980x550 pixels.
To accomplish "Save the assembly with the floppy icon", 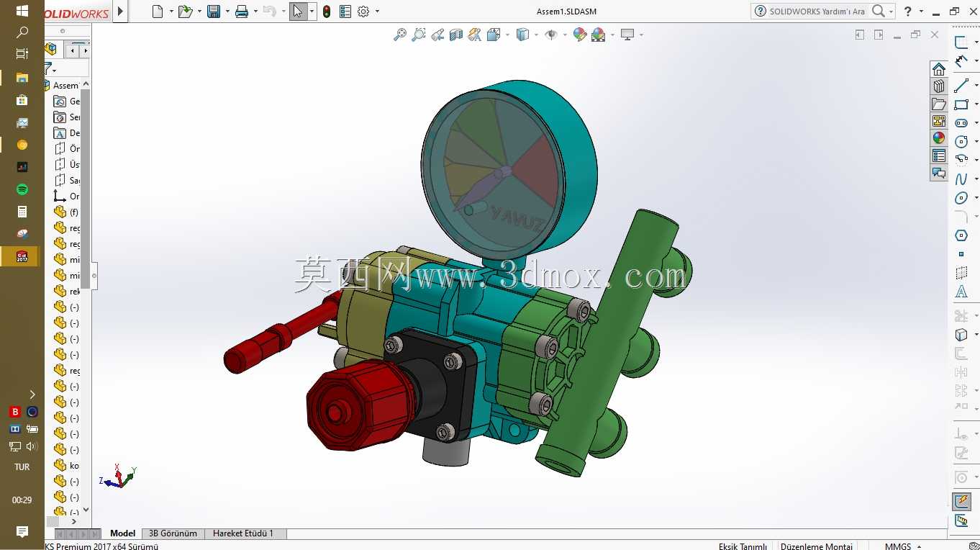I will coord(214,12).
